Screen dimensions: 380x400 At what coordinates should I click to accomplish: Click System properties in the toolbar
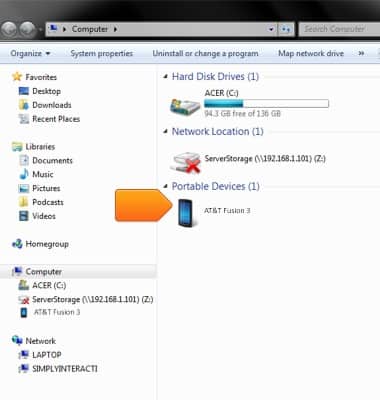pyautogui.click(x=101, y=53)
